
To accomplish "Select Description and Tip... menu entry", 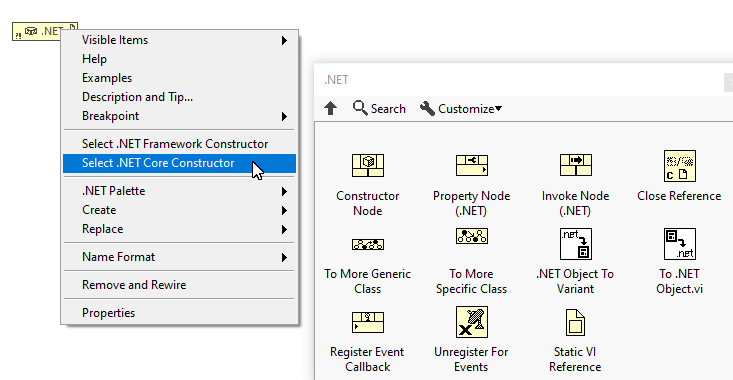I will coord(180,97).
